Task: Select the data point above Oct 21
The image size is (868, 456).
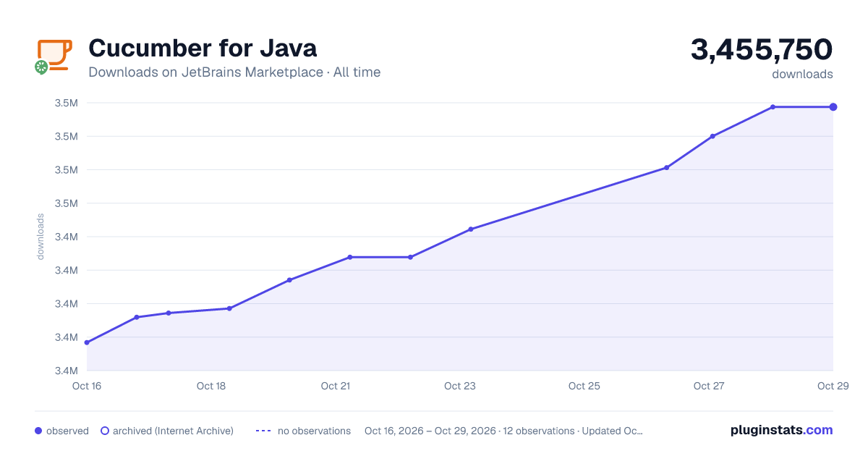Action: click(349, 257)
